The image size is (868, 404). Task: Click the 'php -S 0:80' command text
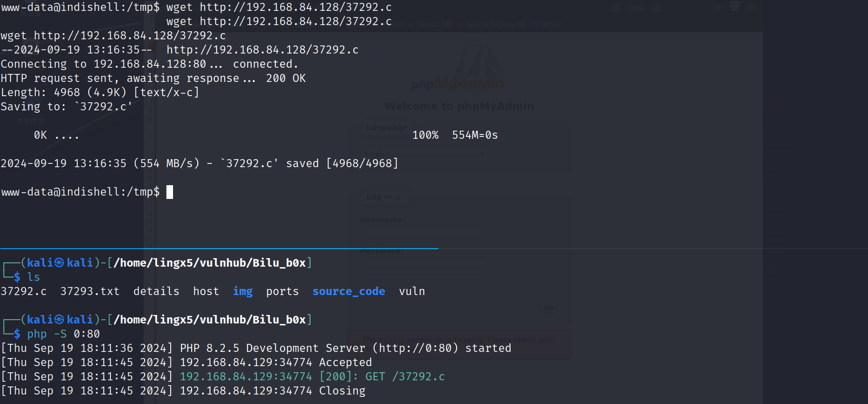pyautogui.click(x=64, y=334)
